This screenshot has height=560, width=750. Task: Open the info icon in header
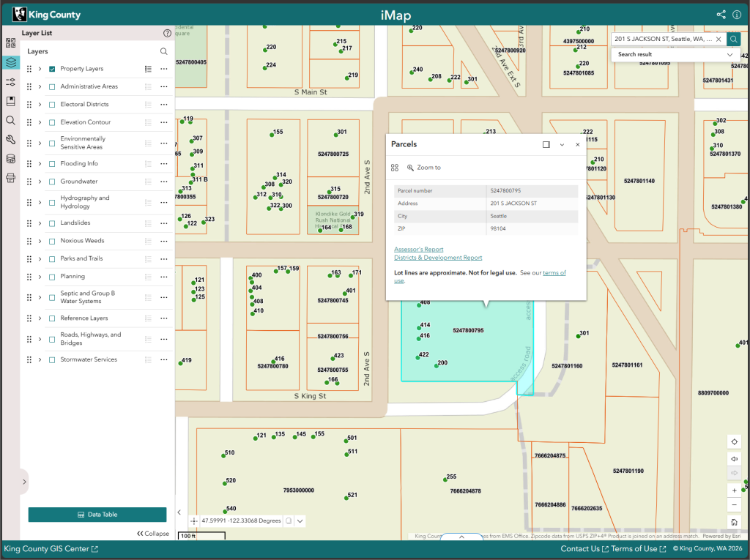737,15
